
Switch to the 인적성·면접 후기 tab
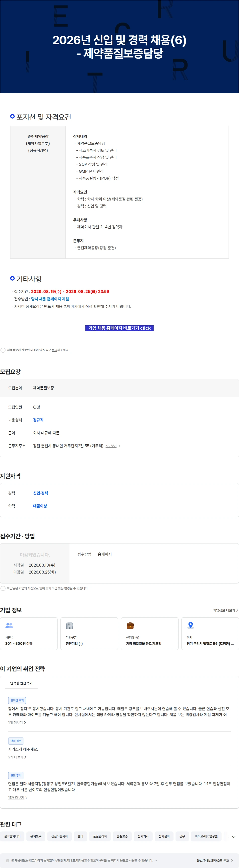tap(21, 683)
